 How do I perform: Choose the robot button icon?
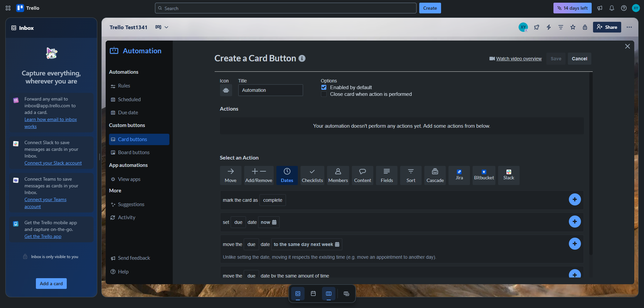pos(226,90)
